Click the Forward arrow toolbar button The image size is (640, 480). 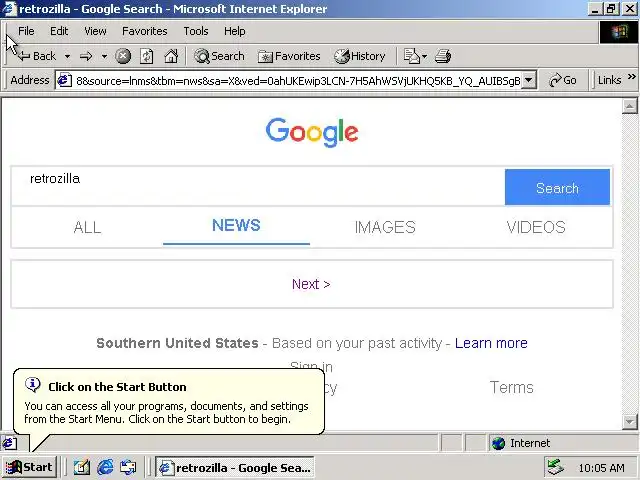(x=86, y=56)
